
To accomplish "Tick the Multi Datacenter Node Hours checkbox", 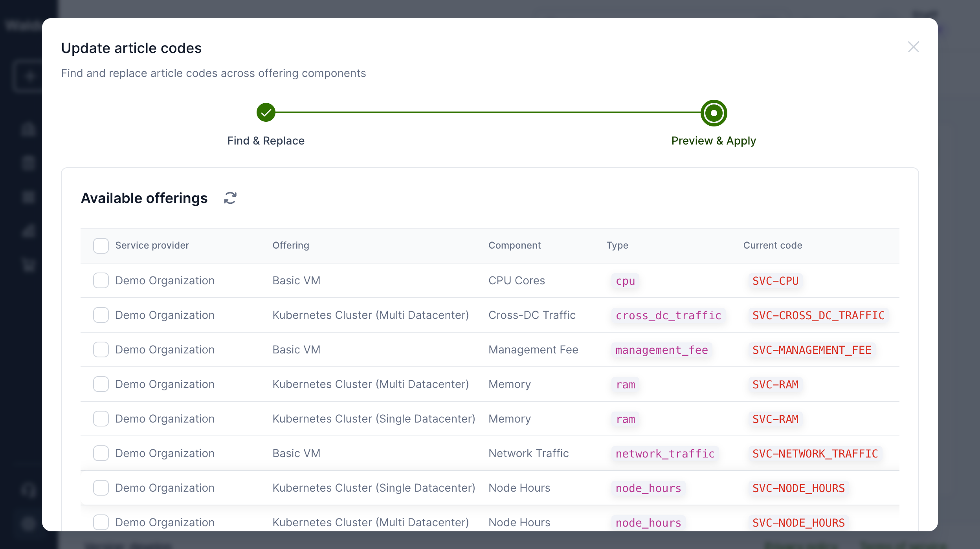I will point(101,523).
